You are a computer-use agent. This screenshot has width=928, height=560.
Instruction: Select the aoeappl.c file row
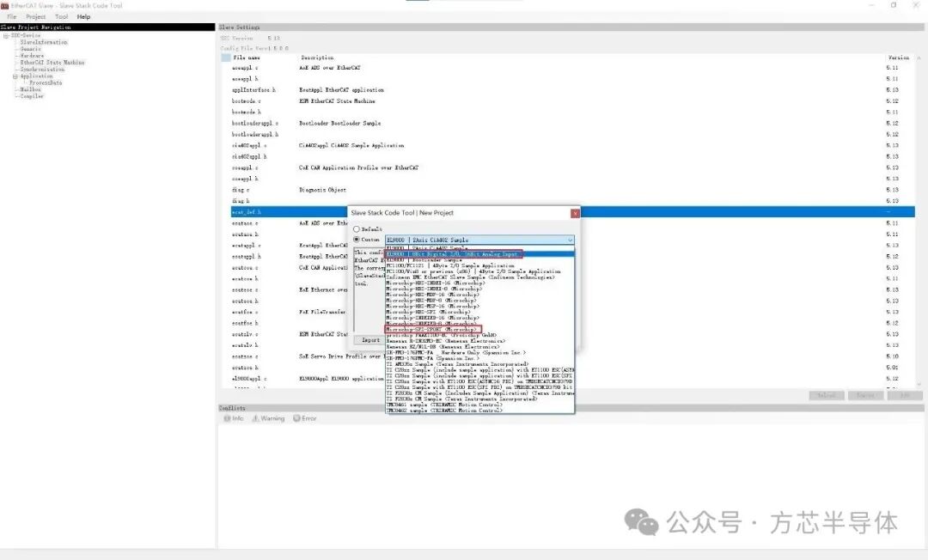pos(572,68)
